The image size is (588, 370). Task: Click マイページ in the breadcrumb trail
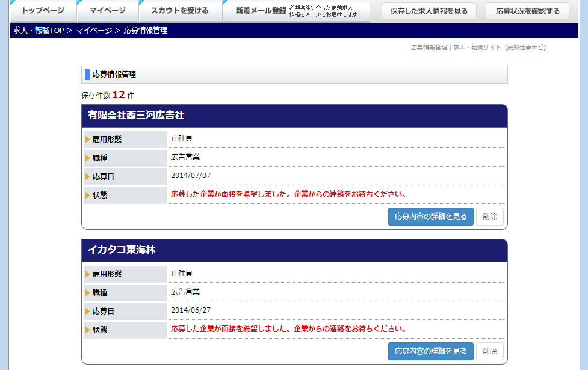[94, 31]
